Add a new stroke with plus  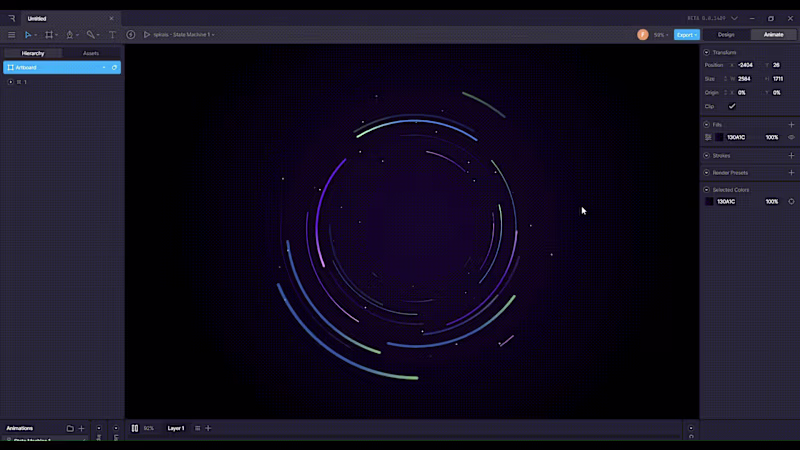(791, 156)
